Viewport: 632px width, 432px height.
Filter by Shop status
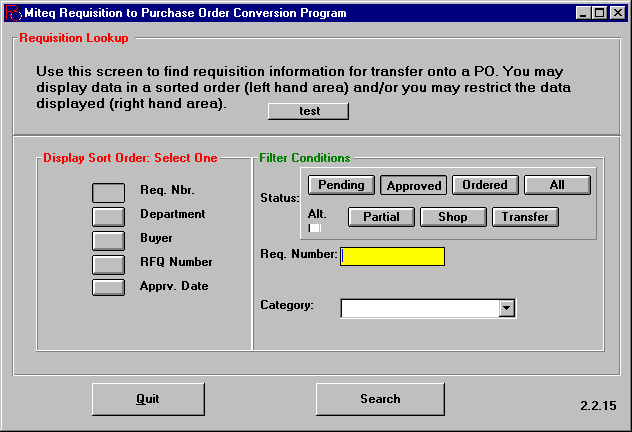(453, 216)
